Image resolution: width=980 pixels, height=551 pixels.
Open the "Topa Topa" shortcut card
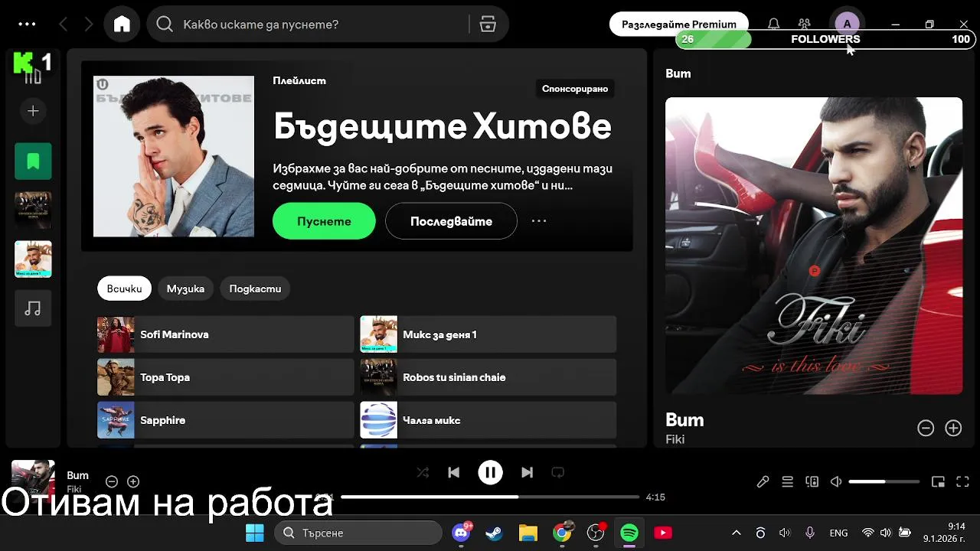pos(225,377)
